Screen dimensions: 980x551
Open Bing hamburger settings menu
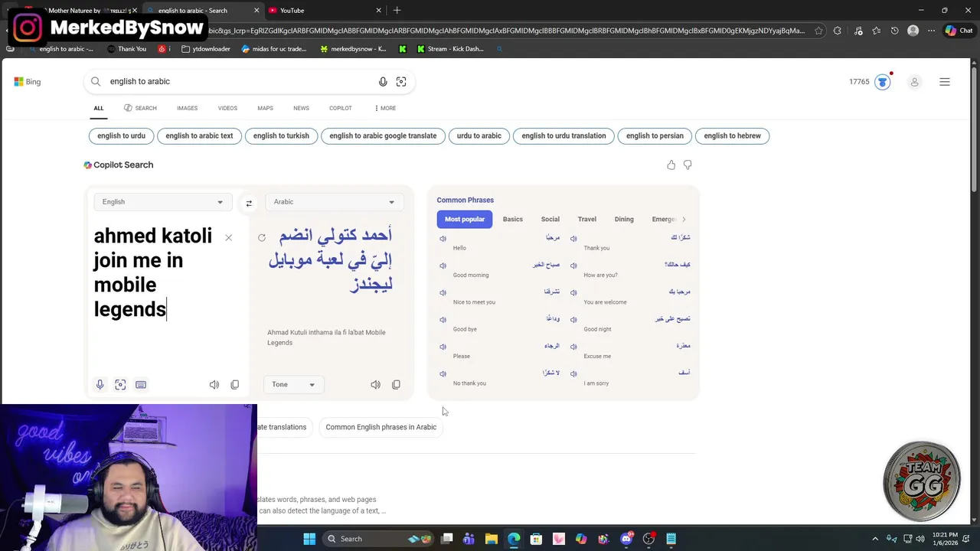[945, 82]
